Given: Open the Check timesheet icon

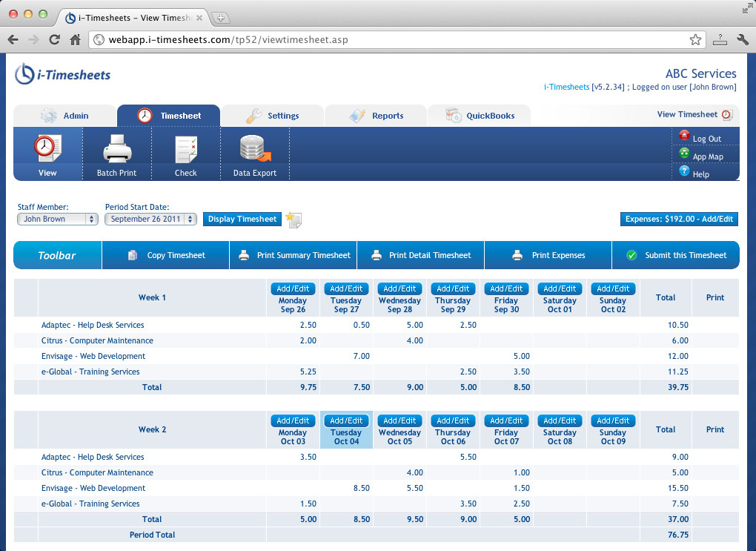Looking at the screenshot, I should pyautogui.click(x=185, y=149).
